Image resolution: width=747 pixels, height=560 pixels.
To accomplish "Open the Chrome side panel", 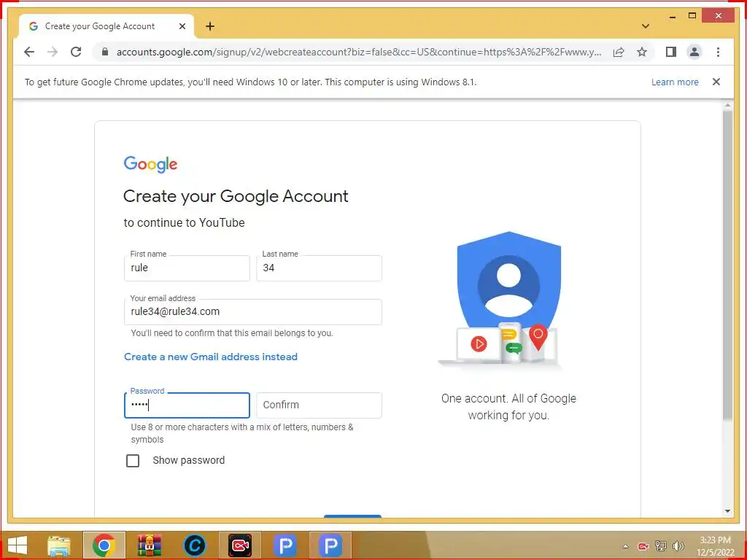I will 671,52.
